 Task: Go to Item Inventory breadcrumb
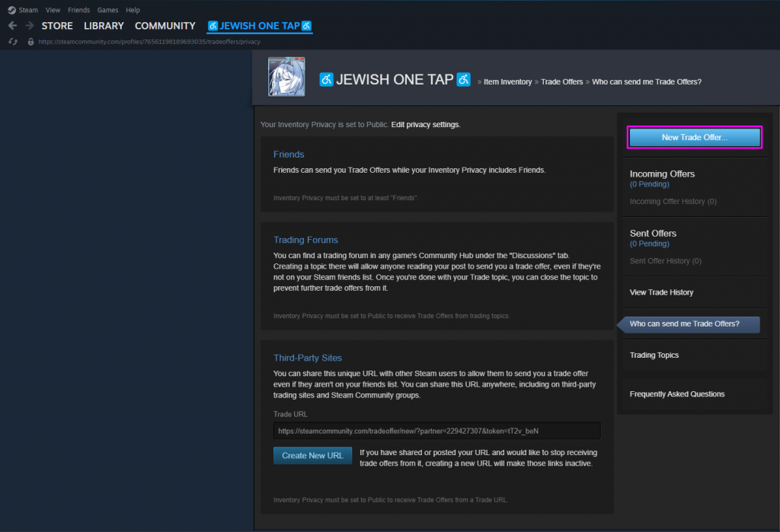pyautogui.click(x=507, y=81)
